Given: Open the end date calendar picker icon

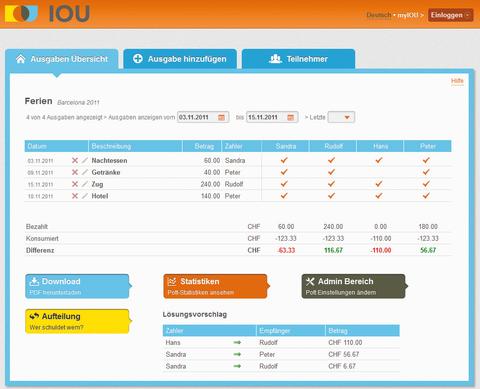Looking at the screenshot, I should pyautogui.click(x=291, y=117).
